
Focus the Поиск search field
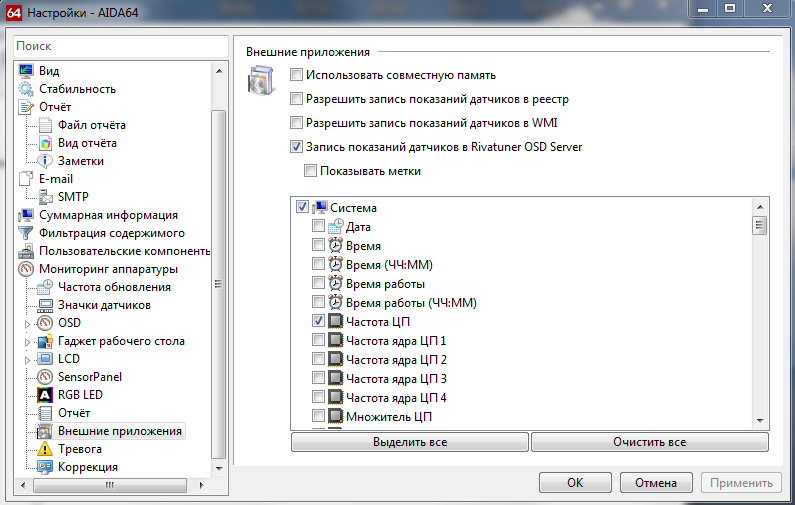click(x=120, y=46)
